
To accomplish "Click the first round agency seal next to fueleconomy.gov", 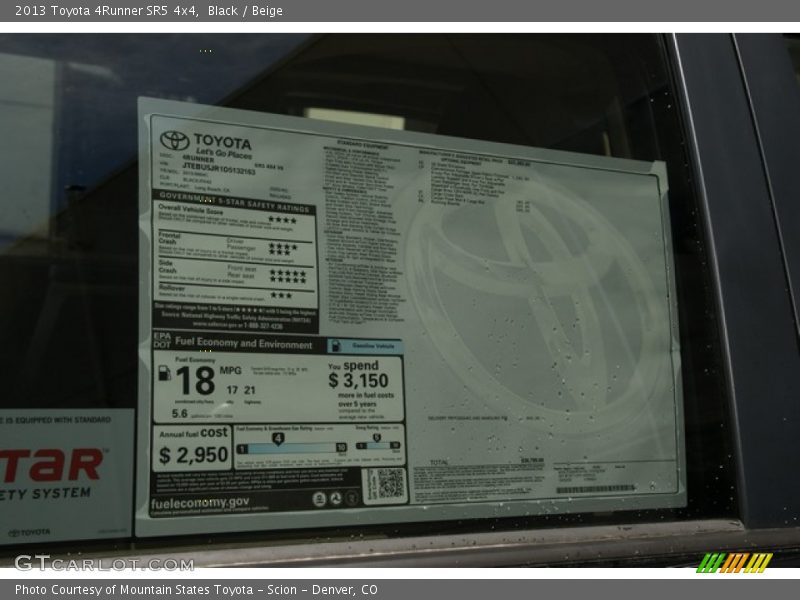I will point(319,499).
